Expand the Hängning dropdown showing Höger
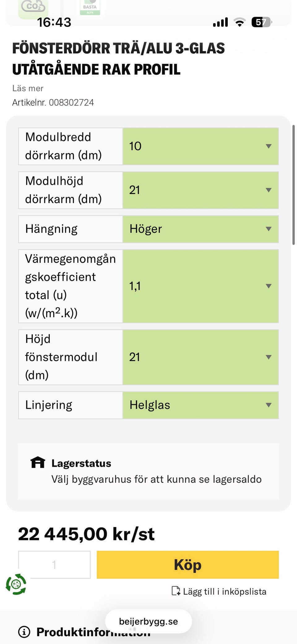The image size is (297, 644). tap(200, 229)
